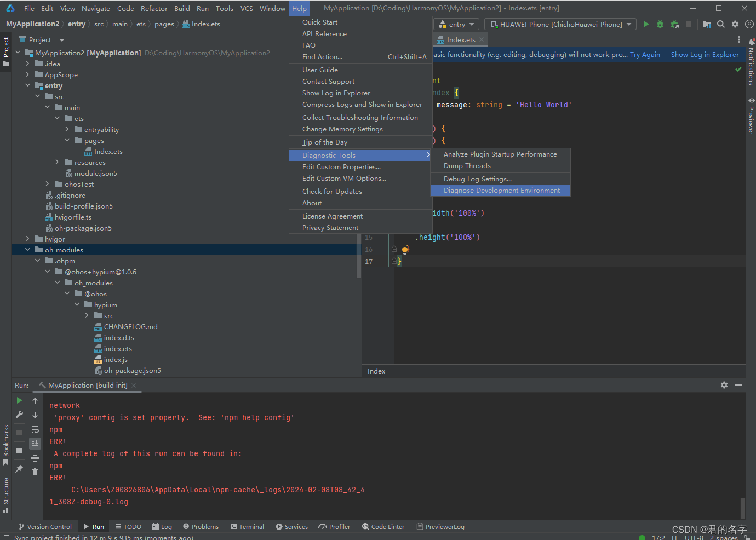Toggle soft-wrap in the Run console

35,429
